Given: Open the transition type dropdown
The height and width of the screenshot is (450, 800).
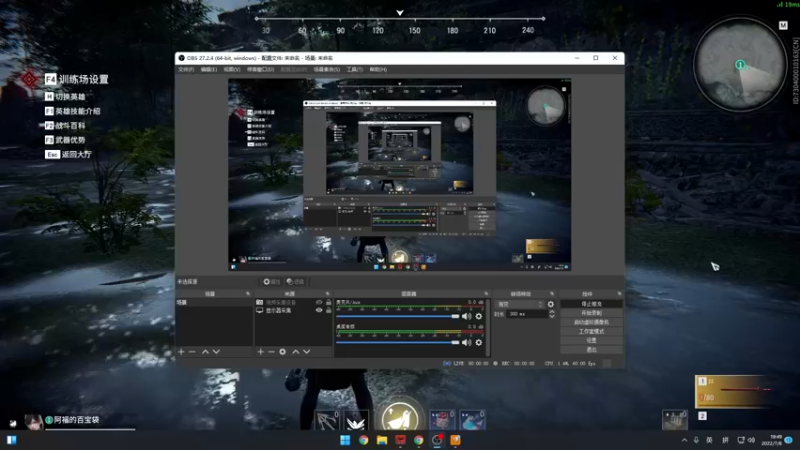Looking at the screenshot, I should (519, 304).
